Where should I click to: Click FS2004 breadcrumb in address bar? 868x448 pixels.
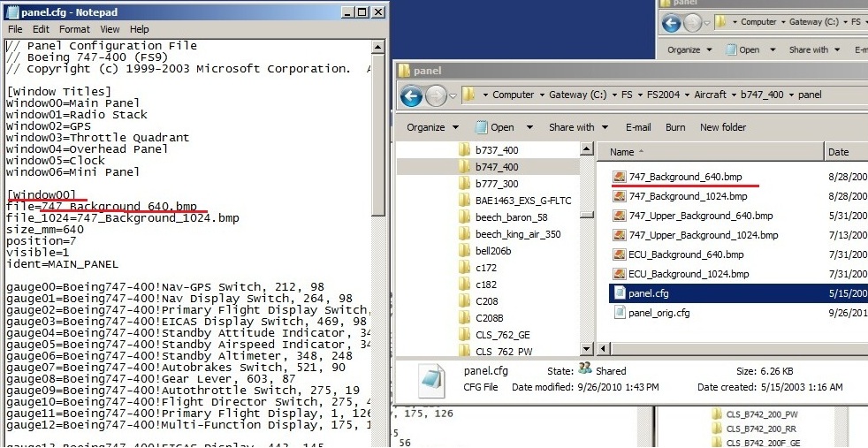coord(663,95)
